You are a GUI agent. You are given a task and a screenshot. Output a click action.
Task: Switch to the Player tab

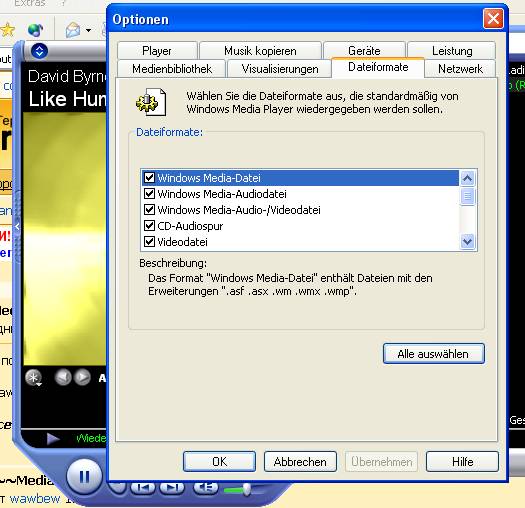point(157,51)
